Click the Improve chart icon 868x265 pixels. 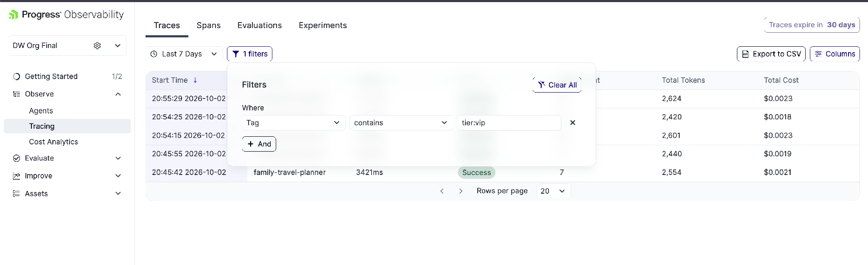[17, 176]
